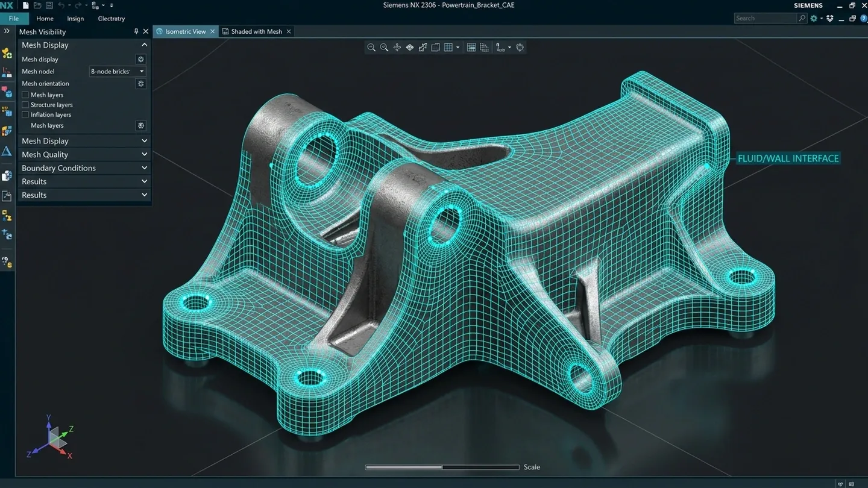Open the Insign ribbon tab

pos(75,19)
